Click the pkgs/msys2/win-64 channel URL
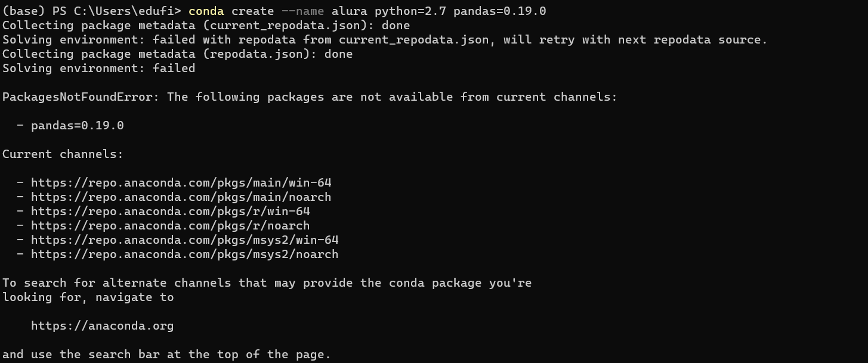Viewport: 868px width, 363px height. pos(184,240)
